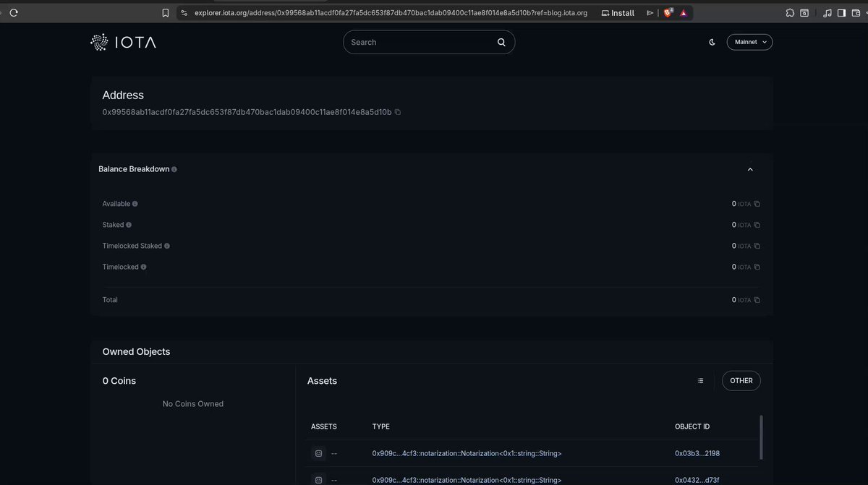Open the Brave Rewards triangle icon

pyautogui.click(x=684, y=13)
